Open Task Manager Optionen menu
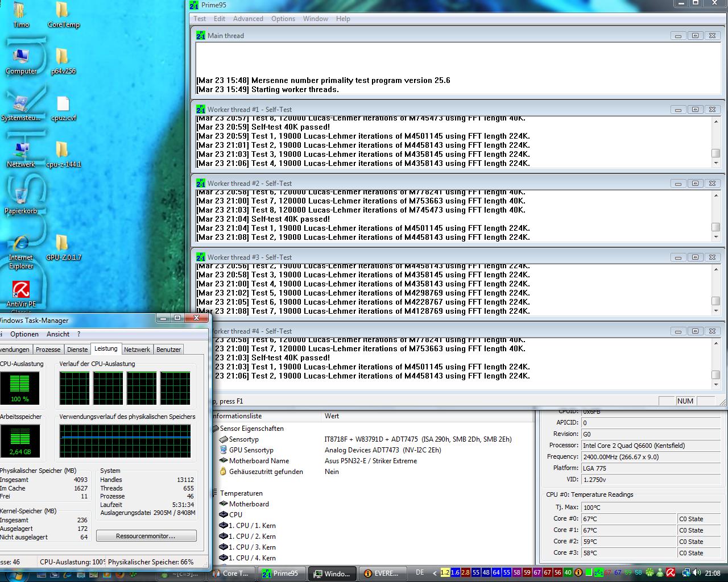 [x=24, y=334]
